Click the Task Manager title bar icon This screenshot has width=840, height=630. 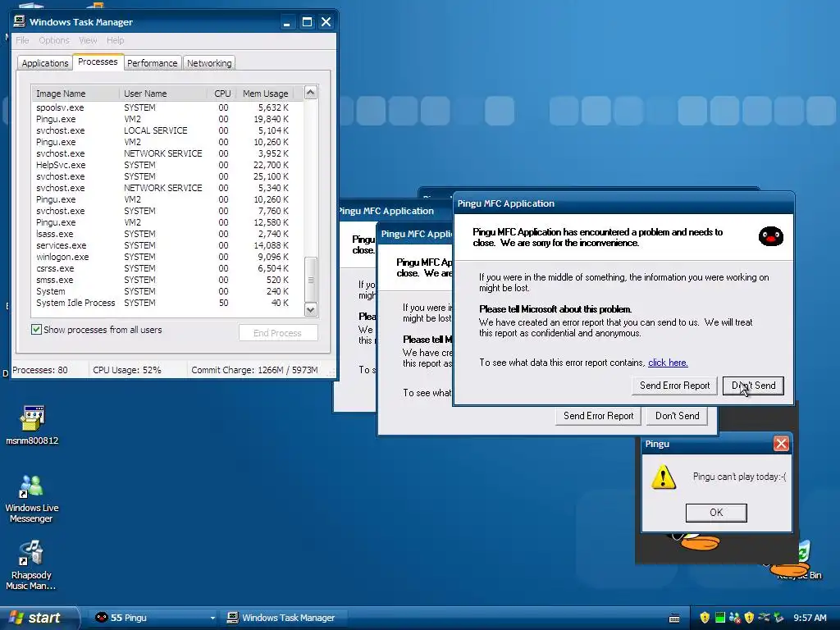click(x=20, y=21)
